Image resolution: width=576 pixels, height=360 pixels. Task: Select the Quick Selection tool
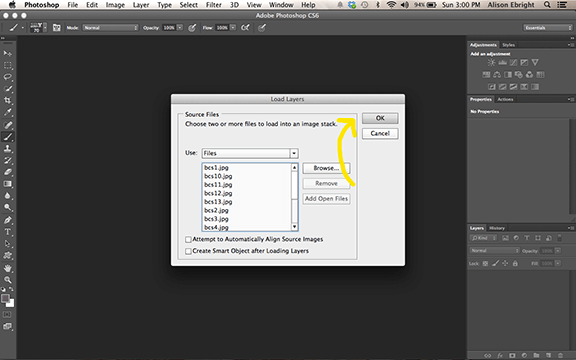(x=7, y=89)
